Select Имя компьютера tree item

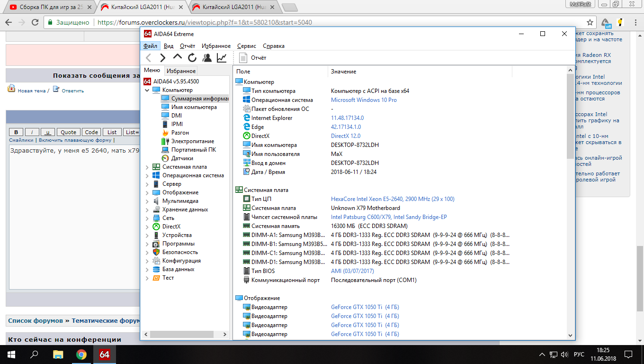click(x=189, y=107)
